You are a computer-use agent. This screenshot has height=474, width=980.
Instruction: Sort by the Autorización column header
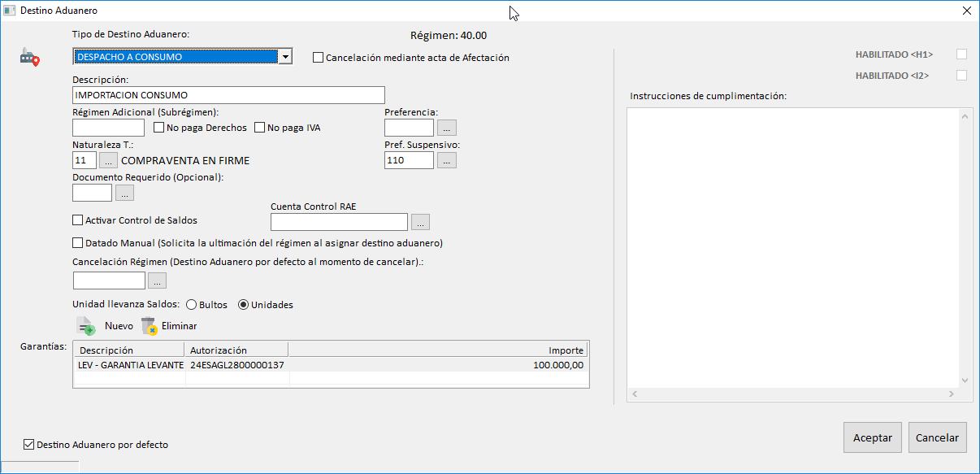[x=236, y=350]
